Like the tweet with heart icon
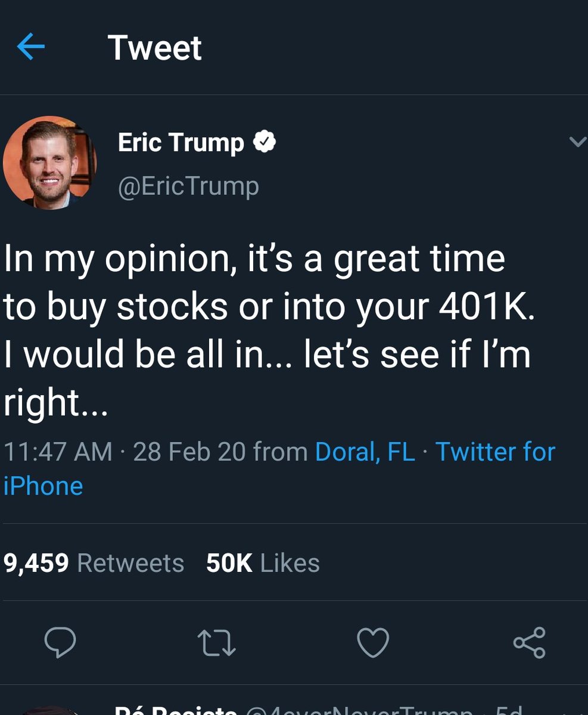This screenshot has width=588, height=715. pos(373,643)
